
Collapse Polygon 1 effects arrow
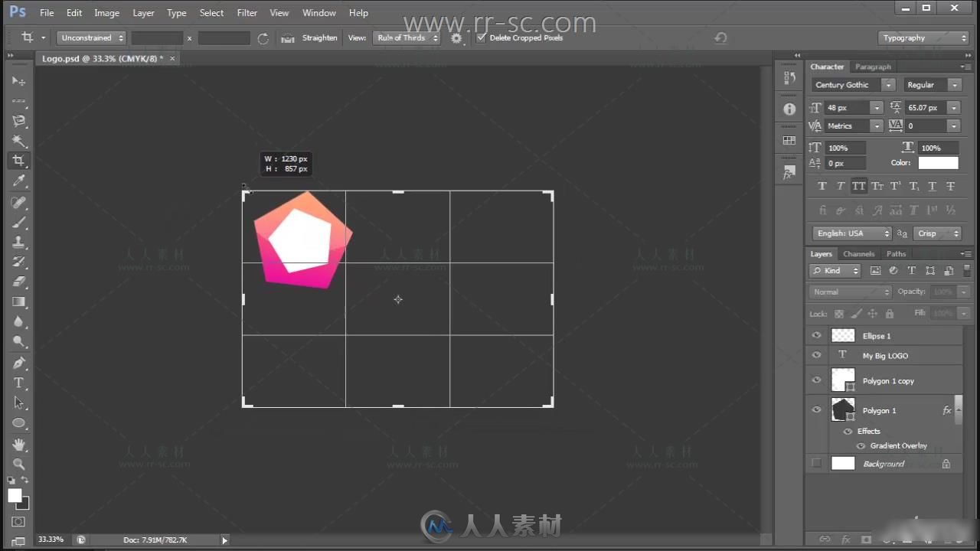pyautogui.click(x=958, y=410)
